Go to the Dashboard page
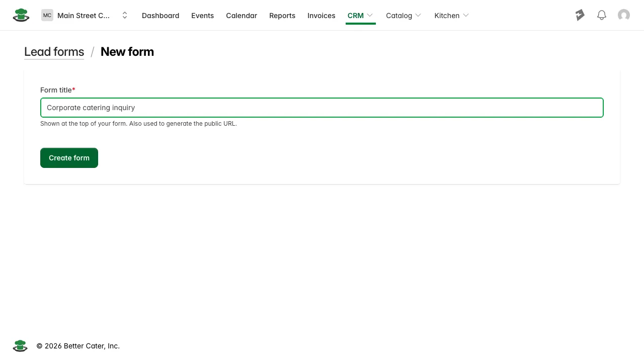644x362 pixels. [x=160, y=16]
